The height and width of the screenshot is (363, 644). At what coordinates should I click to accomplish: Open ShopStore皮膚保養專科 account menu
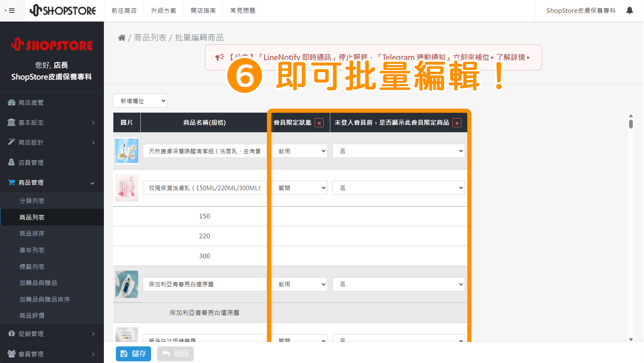point(581,10)
